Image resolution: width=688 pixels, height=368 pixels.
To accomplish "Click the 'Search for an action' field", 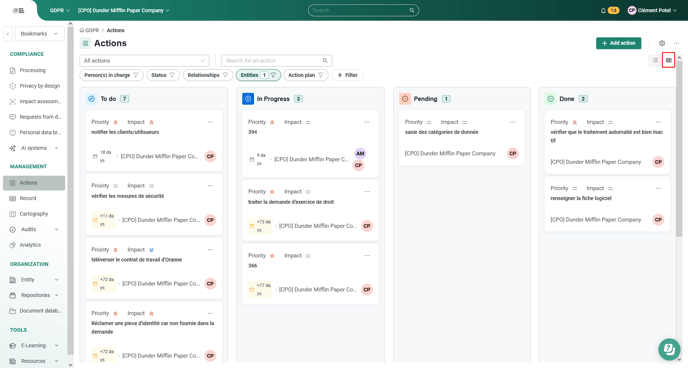I will (x=276, y=61).
